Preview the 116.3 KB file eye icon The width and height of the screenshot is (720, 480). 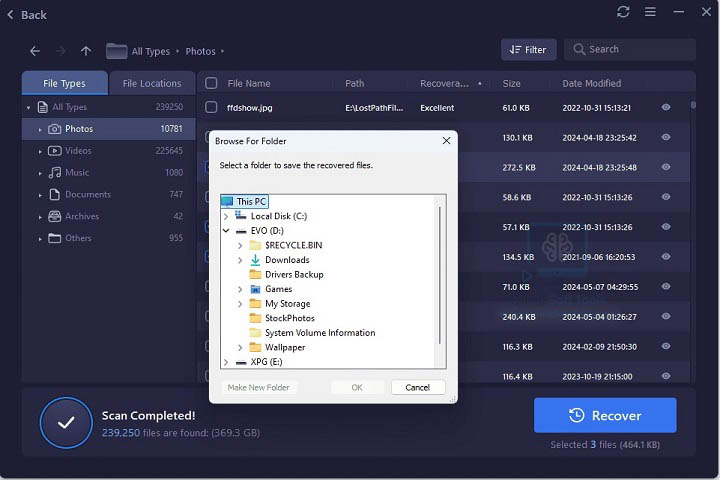coord(666,346)
